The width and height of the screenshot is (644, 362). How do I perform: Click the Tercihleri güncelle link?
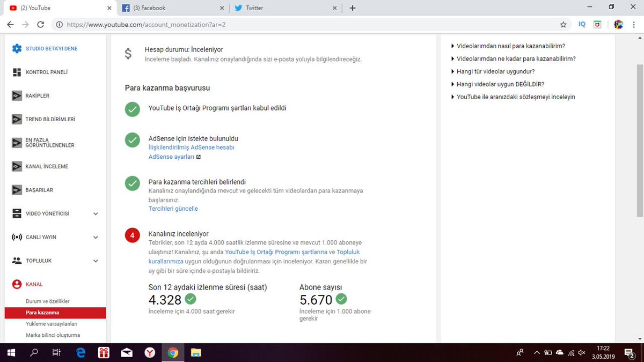pos(173,209)
